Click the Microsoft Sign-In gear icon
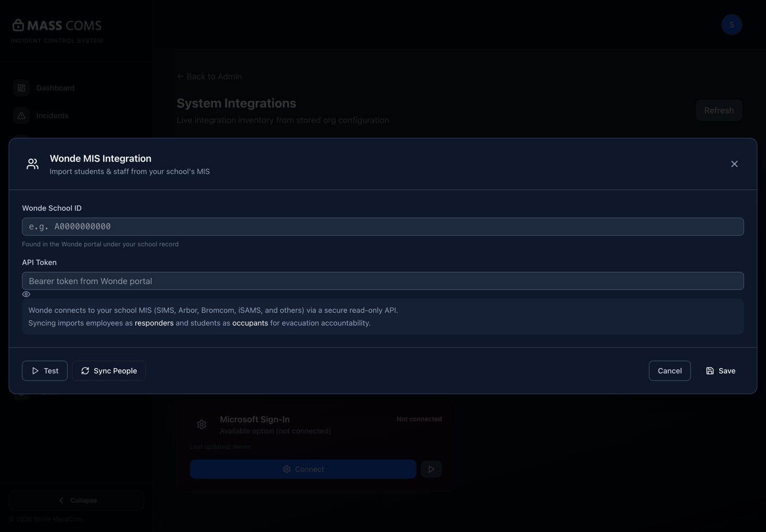The height and width of the screenshot is (532, 766). click(202, 425)
